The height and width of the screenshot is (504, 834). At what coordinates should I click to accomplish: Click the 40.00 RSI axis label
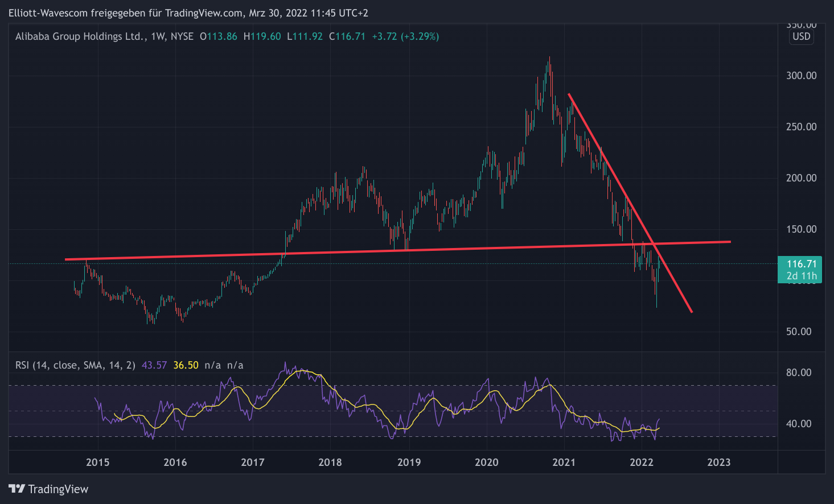(x=799, y=424)
